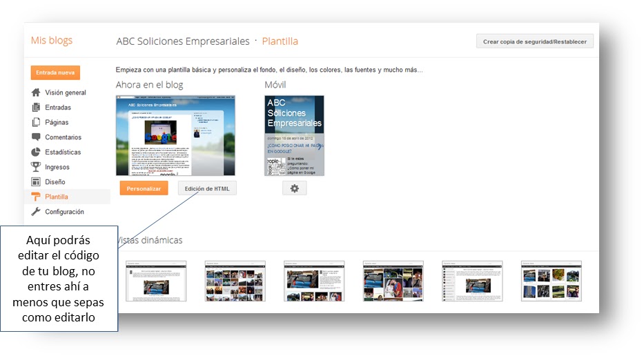Click the Personalizar button
This screenshot has width=644, height=358.
(144, 188)
